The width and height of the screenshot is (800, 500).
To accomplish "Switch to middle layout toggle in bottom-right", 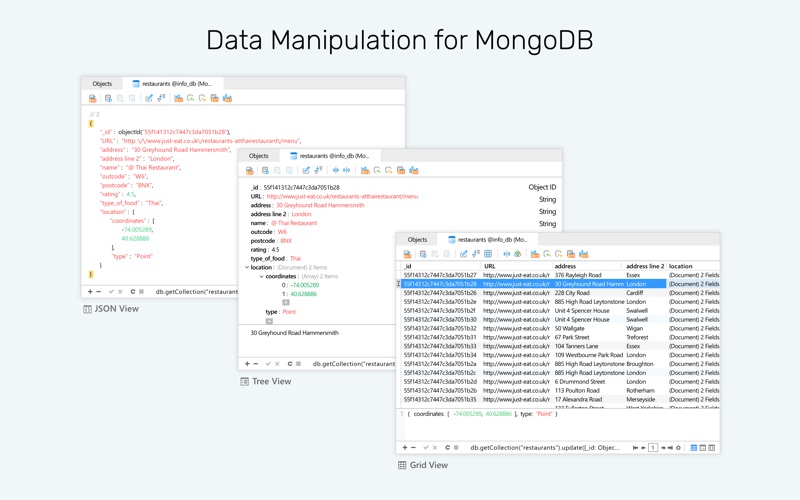I will click(703, 448).
